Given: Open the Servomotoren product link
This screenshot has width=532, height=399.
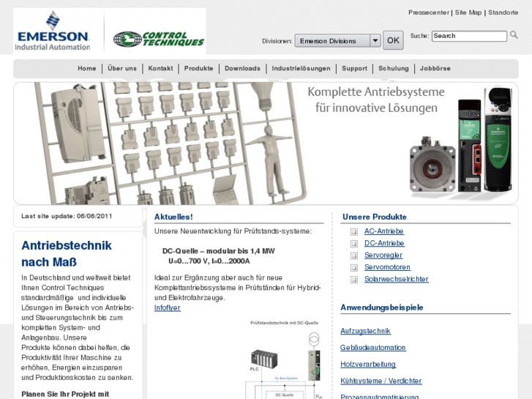Looking at the screenshot, I should point(387,267).
